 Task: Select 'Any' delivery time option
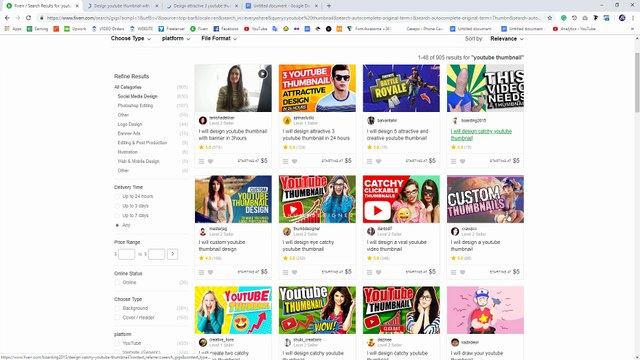117,225
